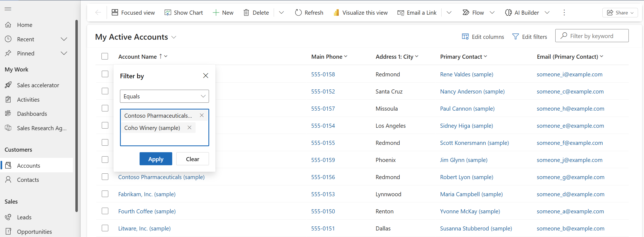Click the Edit columns icon
This screenshot has width=644, height=237.
tap(465, 37)
